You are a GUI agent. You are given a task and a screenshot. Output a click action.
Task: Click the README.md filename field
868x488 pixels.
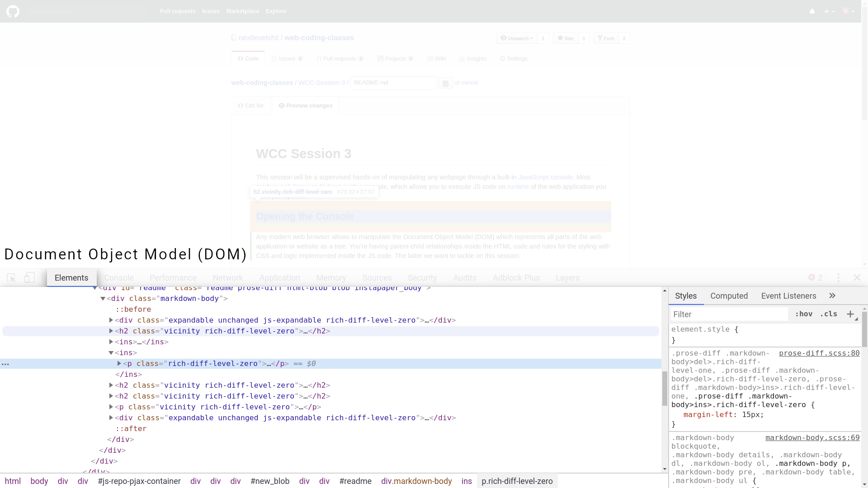[393, 83]
